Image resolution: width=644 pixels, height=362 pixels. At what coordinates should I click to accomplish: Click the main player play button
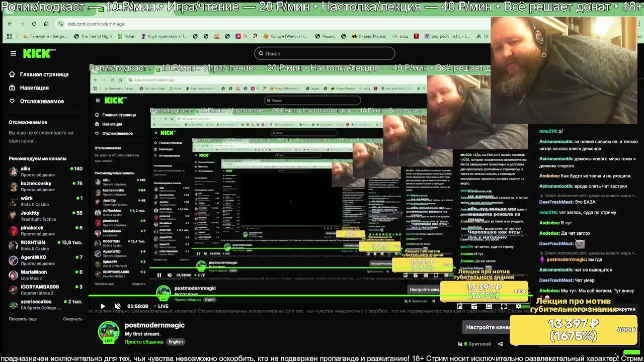click(103, 306)
